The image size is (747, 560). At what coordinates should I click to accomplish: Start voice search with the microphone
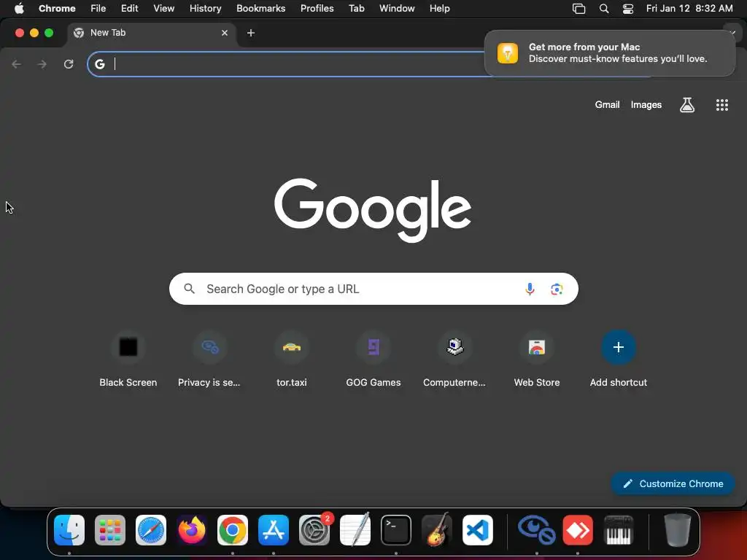coord(530,289)
